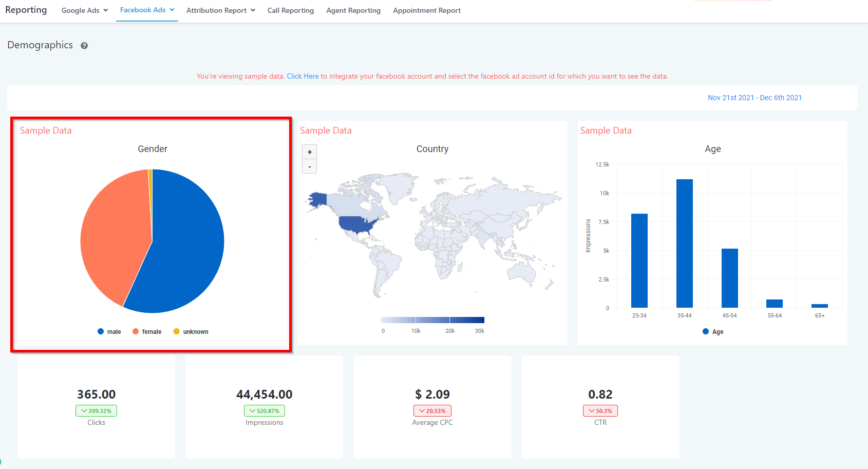
Task: Click the Clicks 209.32% change badge
Action: pyautogui.click(x=97, y=411)
